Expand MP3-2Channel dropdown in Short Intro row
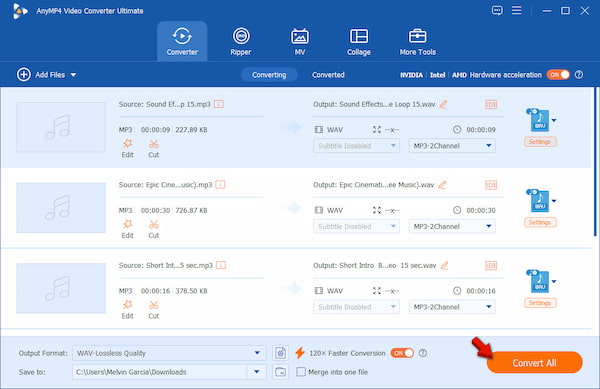The height and width of the screenshot is (389, 600). coord(452,307)
